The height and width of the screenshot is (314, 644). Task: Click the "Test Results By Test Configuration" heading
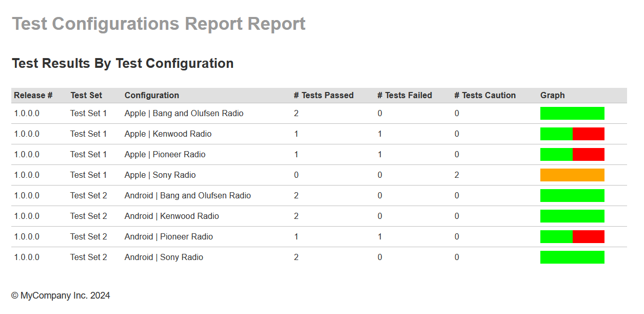coord(123,63)
